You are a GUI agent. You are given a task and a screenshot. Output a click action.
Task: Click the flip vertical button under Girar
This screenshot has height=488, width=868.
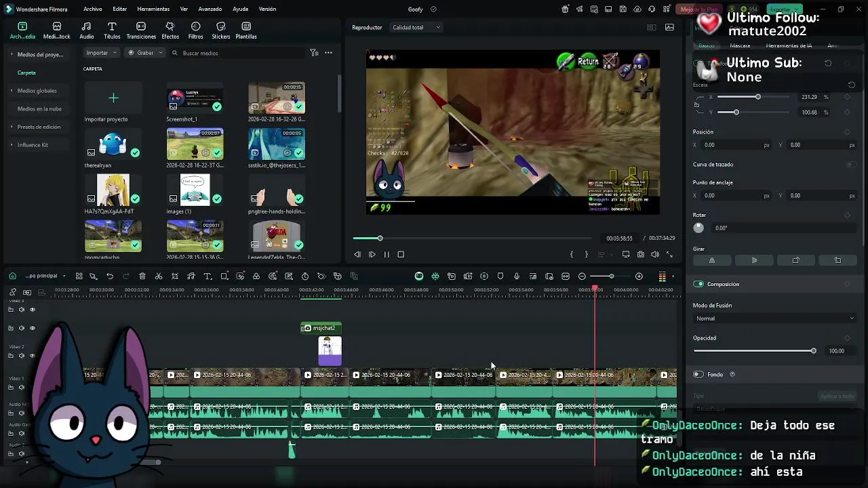click(x=754, y=260)
